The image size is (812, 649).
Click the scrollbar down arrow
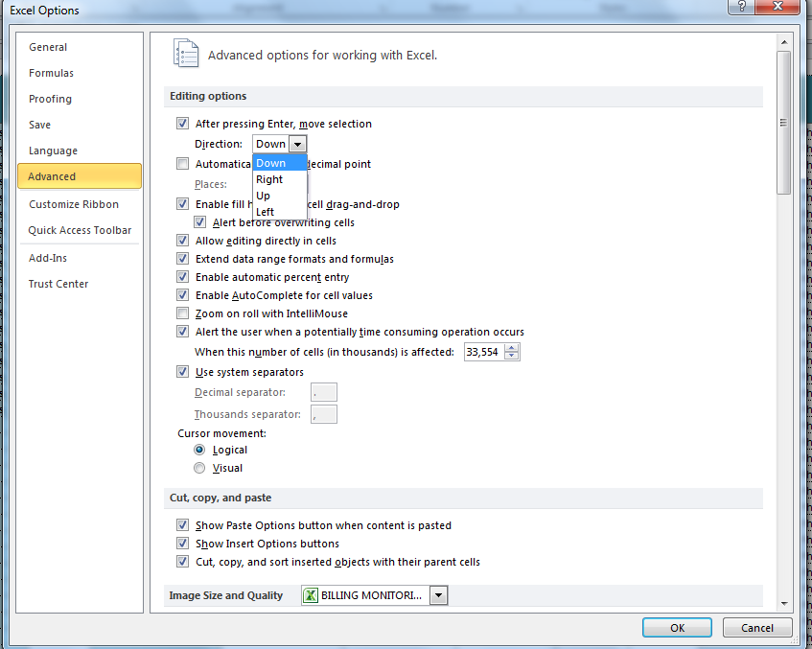click(783, 603)
